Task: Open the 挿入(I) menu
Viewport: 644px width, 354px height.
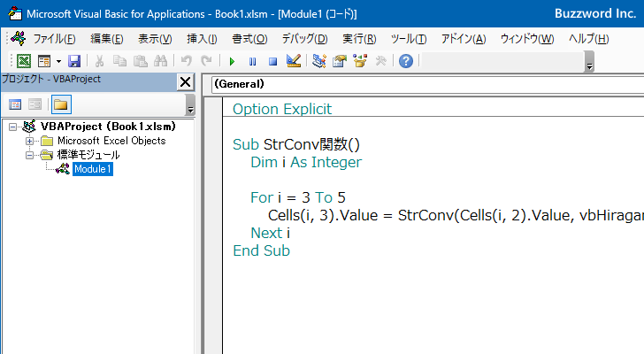Action: click(202, 39)
